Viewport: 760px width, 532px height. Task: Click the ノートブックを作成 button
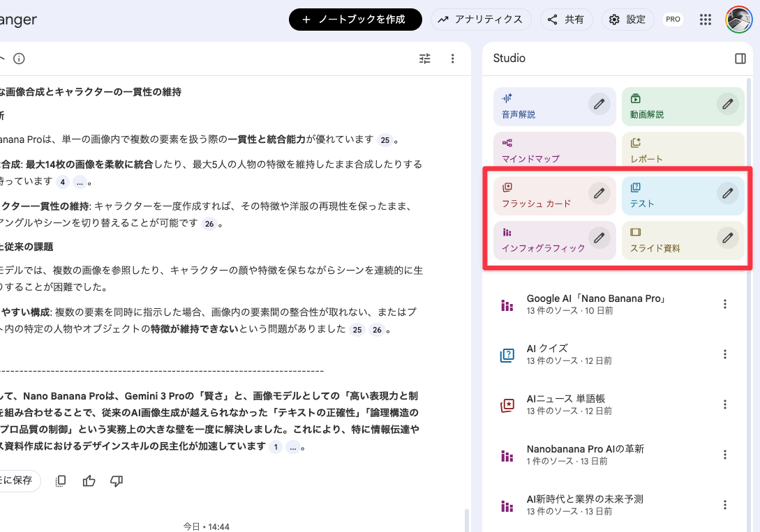point(355,20)
